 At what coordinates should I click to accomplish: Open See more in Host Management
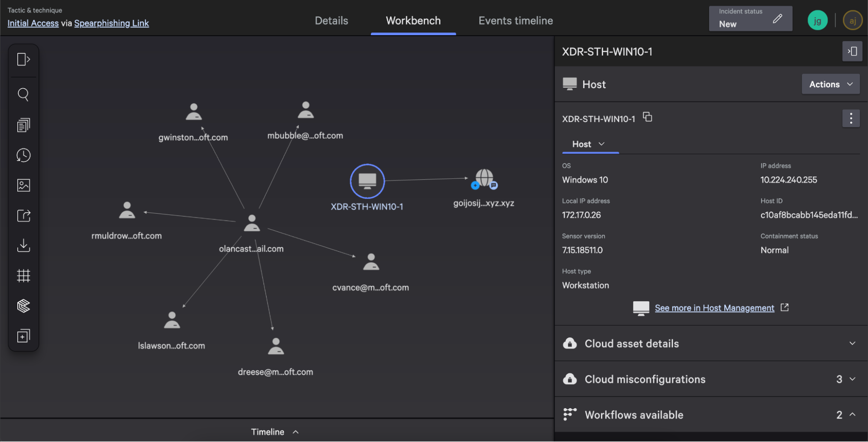pyautogui.click(x=714, y=308)
